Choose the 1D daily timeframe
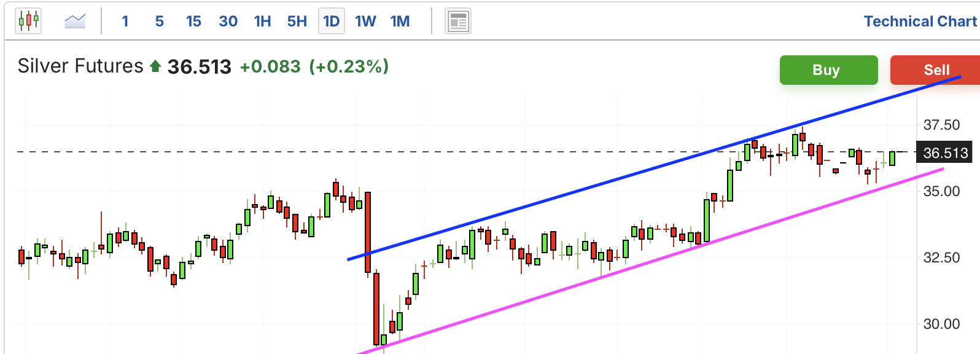 click(x=332, y=22)
